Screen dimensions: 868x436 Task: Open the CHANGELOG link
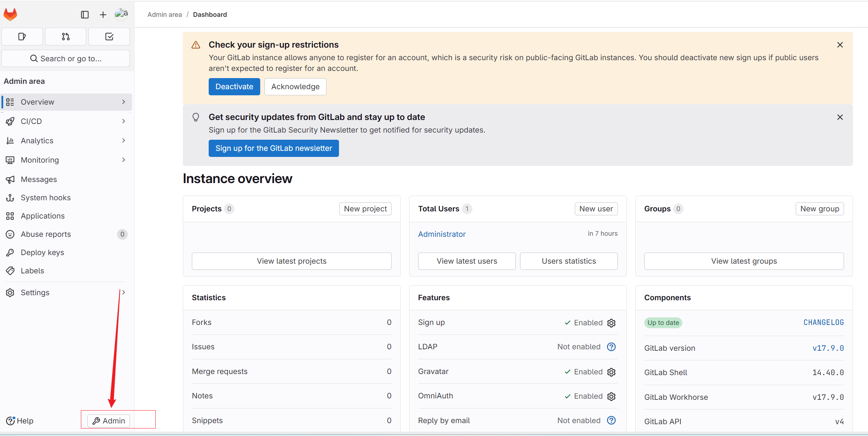pos(824,322)
